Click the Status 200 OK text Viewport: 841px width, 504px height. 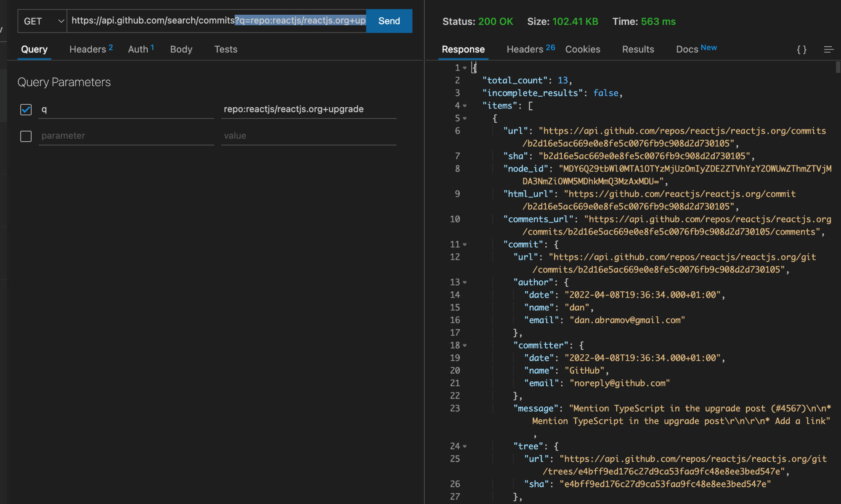tap(478, 21)
